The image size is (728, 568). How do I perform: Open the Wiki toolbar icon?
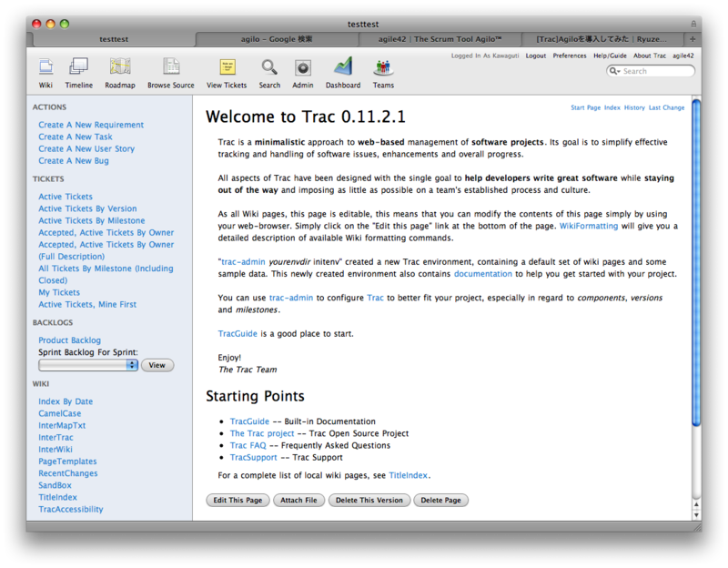pos(45,67)
